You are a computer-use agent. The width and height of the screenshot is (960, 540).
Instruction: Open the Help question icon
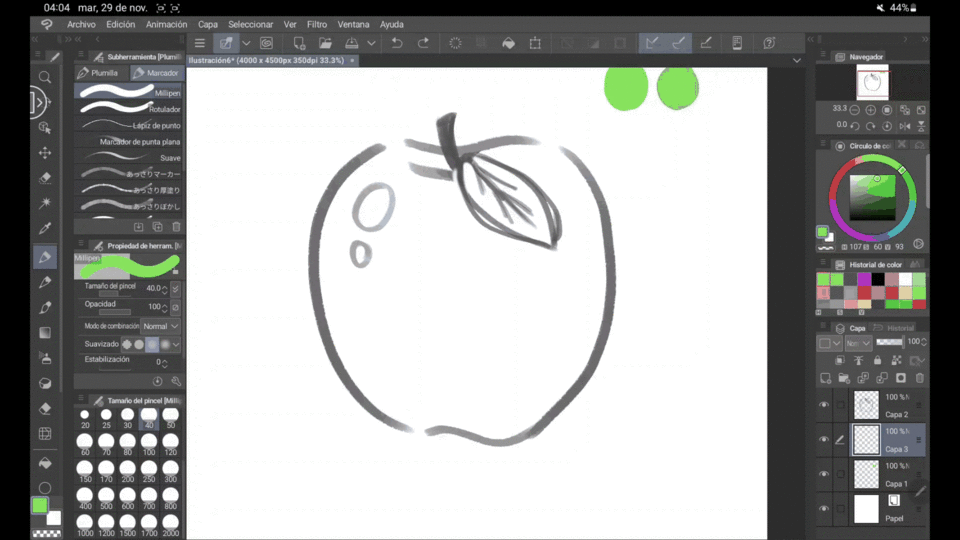pyautogui.click(x=769, y=43)
